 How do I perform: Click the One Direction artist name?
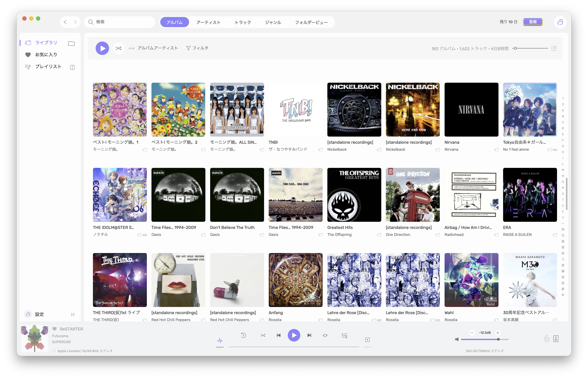pos(398,235)
